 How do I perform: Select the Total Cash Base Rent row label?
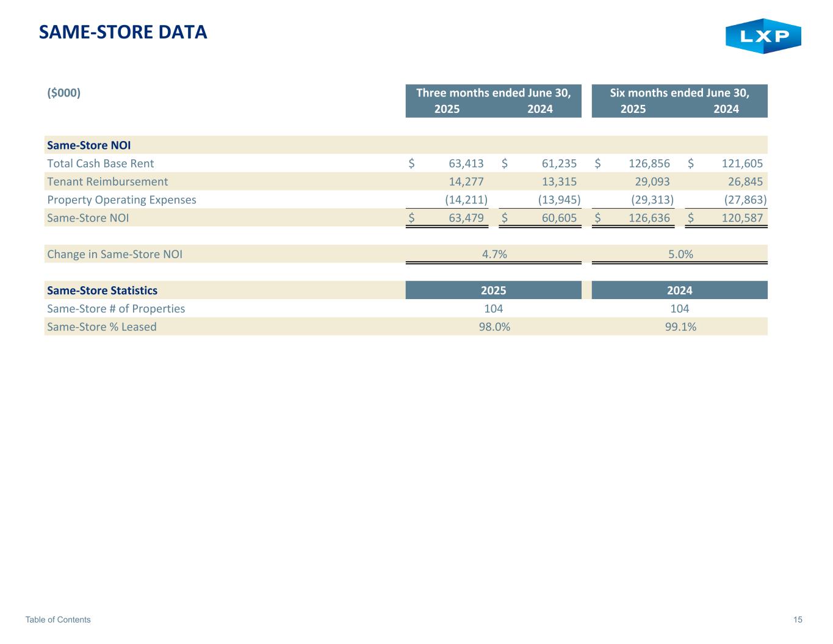coord(101,163)
